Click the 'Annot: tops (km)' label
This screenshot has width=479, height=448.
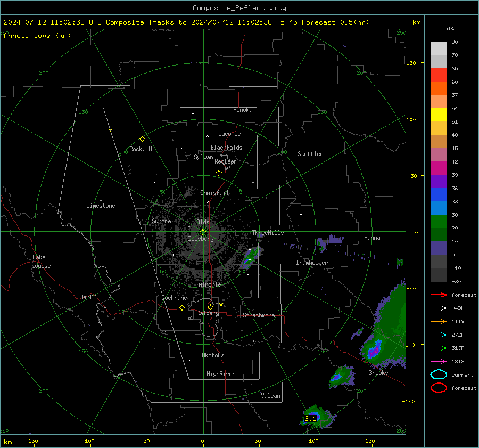point(37,36)
